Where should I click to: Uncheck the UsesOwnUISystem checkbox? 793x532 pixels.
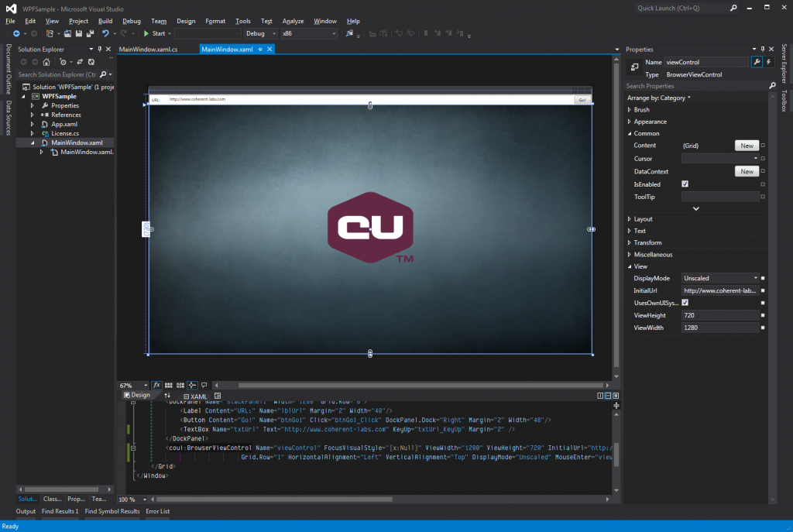click(x=685, y=302)
